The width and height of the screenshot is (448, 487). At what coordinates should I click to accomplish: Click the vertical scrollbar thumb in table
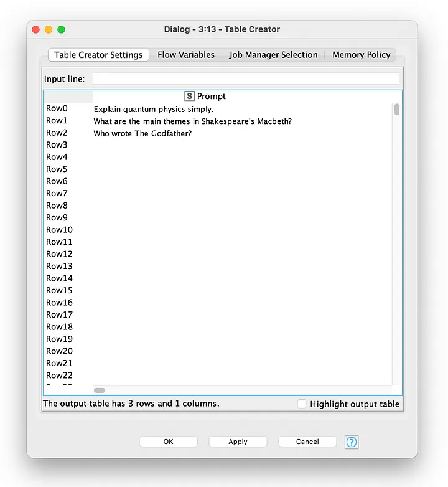pos(396,110)
